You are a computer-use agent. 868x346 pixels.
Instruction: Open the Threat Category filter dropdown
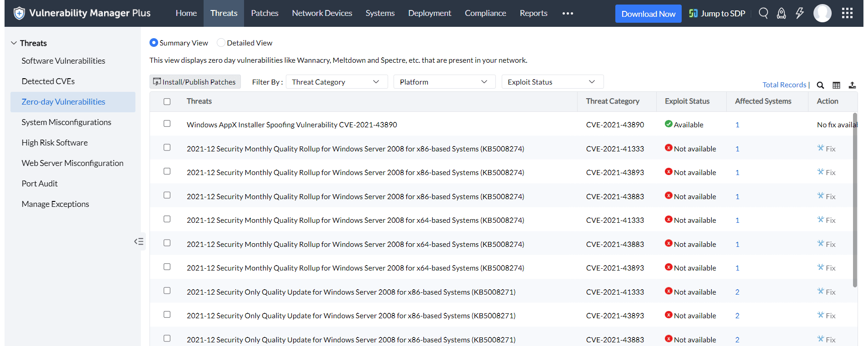pyautogui.click(x=336, y=82)
